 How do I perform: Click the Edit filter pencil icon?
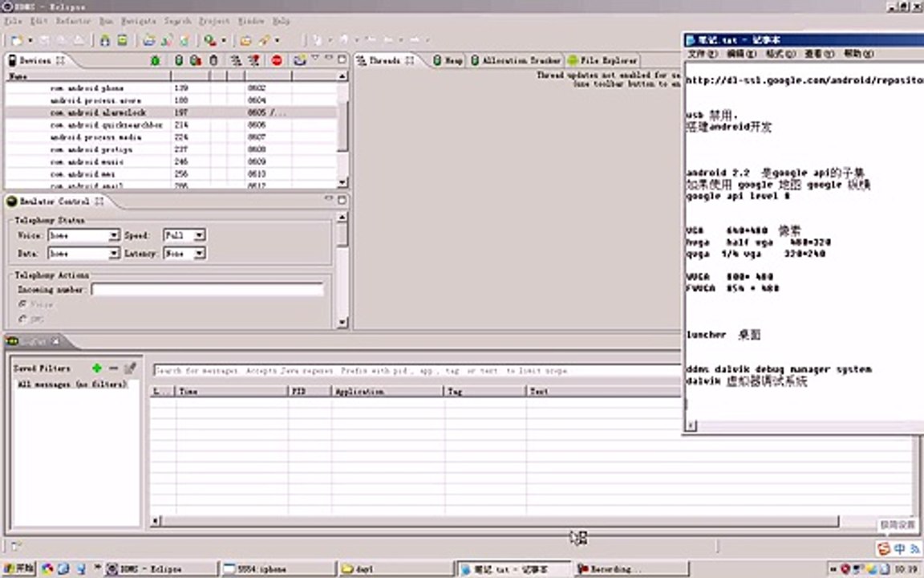point(131,368)
